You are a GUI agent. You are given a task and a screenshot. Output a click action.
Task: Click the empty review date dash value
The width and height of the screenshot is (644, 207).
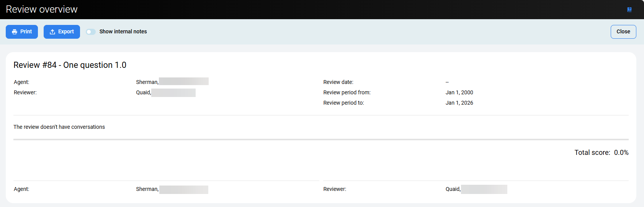[x=447, y=82]
